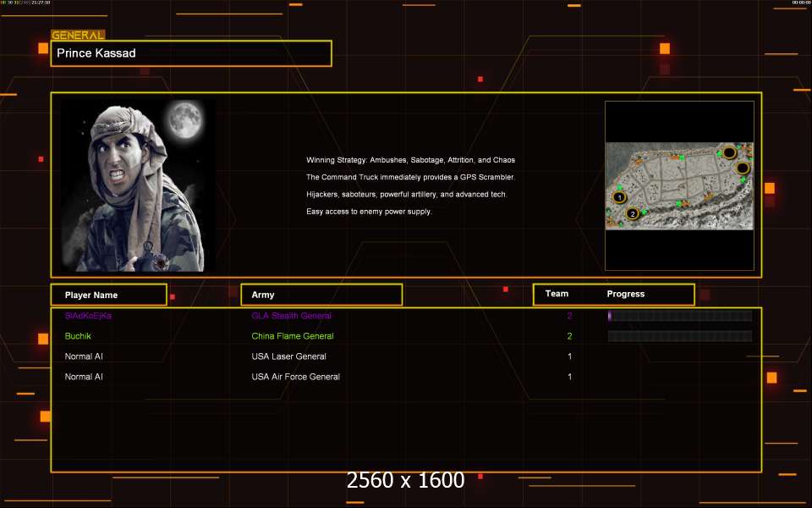Open the map preview thumbnail
Image resolution: width=812 pixels, height=508 pixels.
pyautogui.click(x=679, y=185)
